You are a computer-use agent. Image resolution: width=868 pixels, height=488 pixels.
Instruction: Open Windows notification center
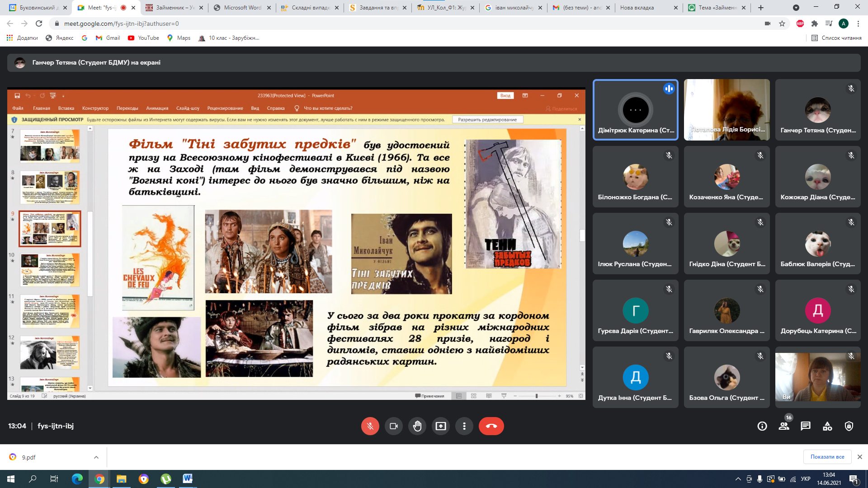coord(854,479)
